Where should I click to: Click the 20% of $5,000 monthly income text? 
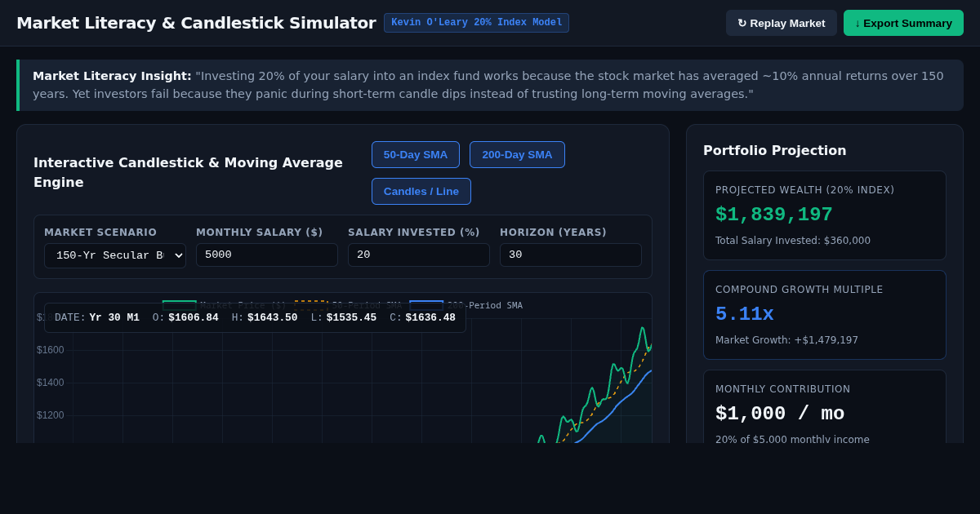[792, 439]
